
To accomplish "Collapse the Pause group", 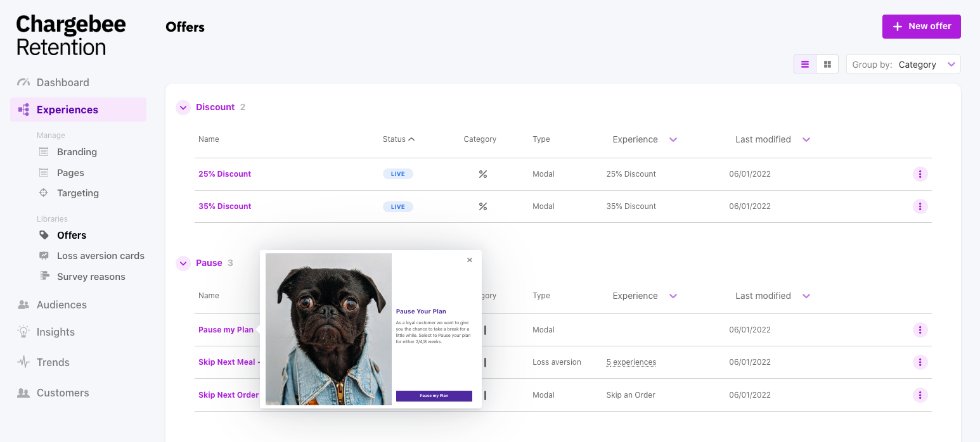I will coord(183,263).
